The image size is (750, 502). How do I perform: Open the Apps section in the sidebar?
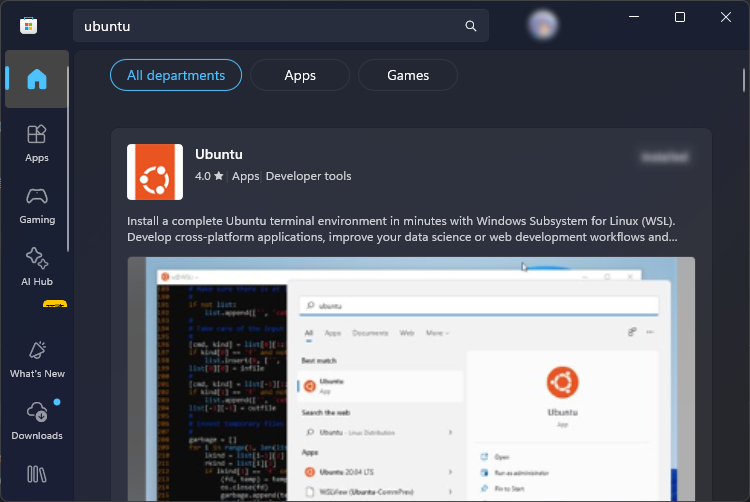coord(37,143)
